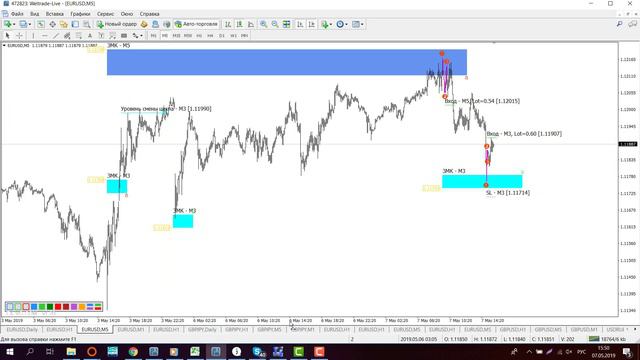Open Chrome from the taskbar
The width and height of the screenshot is (640, 360).
point(133,351)
